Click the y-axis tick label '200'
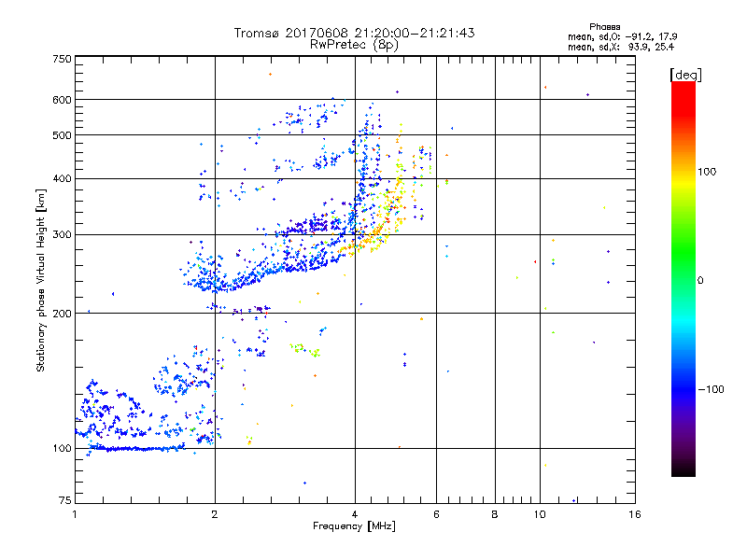Viewport: 747px width, 560px height. click(62, 314)
